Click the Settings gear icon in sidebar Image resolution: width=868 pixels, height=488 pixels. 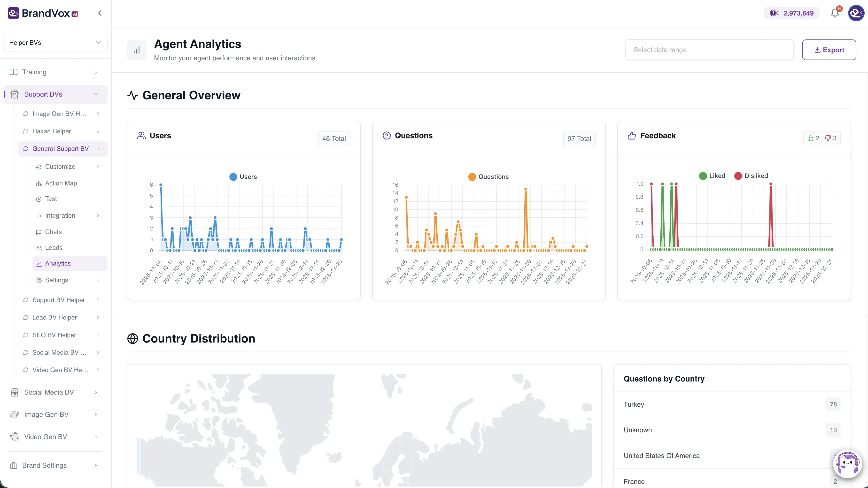(39, 280)
